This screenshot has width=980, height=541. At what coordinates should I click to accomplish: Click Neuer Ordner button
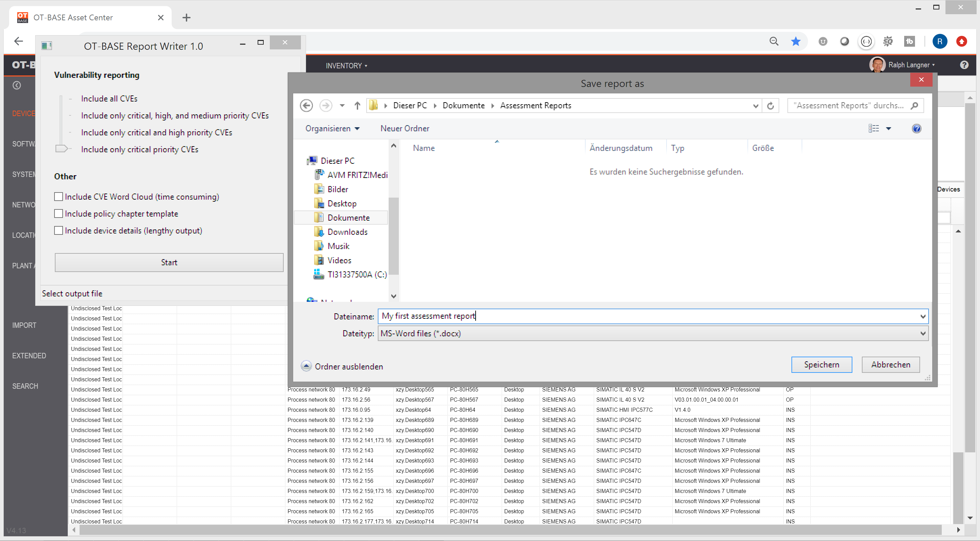(405, 129)
